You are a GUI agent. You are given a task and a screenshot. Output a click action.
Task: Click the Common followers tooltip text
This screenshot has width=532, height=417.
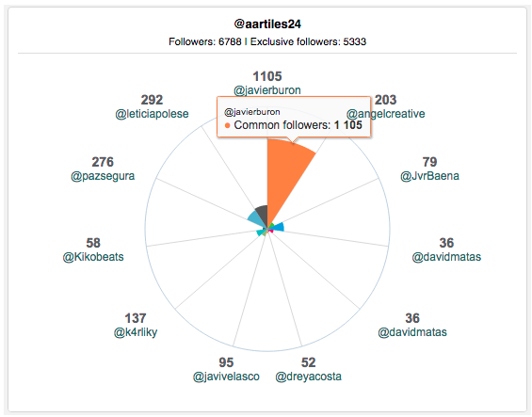pos(282,125)
